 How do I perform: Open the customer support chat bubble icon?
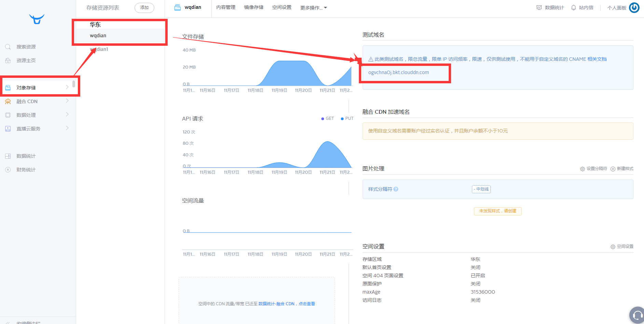point(636,315)
